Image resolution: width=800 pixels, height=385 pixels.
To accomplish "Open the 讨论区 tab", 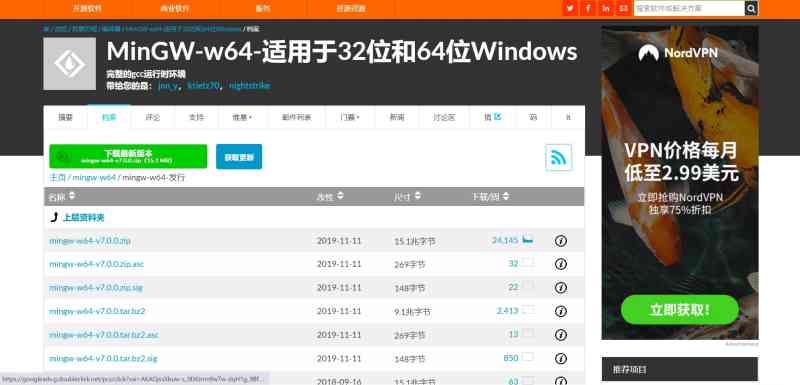I will (x=444, y=117).
